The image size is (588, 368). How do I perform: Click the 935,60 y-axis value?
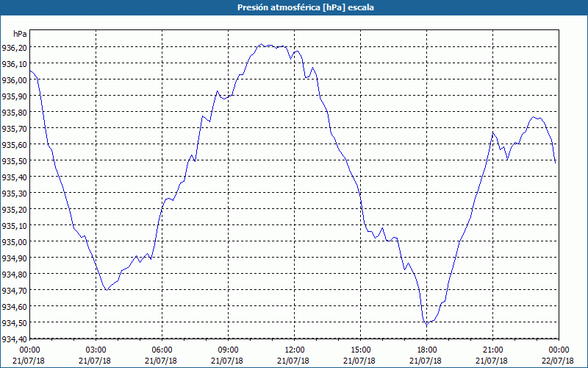pos(15,144)
